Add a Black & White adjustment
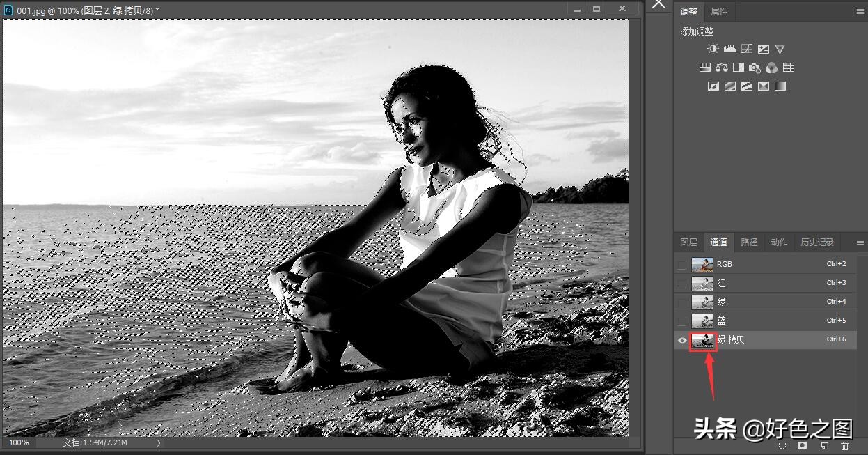 coord(738,68)
